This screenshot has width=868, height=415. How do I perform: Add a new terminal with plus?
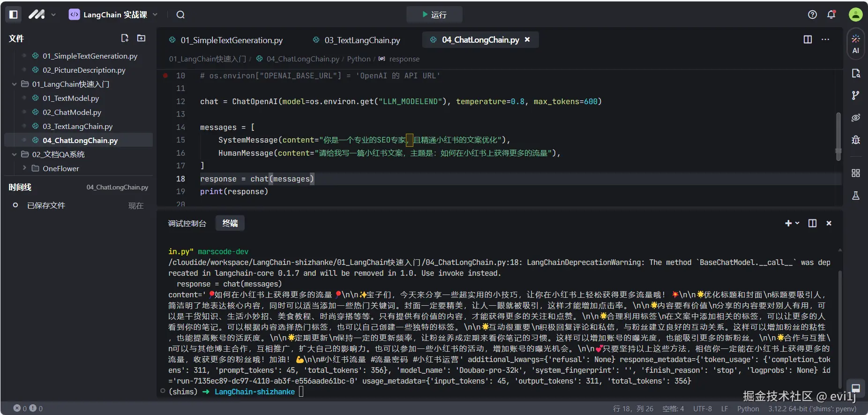(788, 223)
